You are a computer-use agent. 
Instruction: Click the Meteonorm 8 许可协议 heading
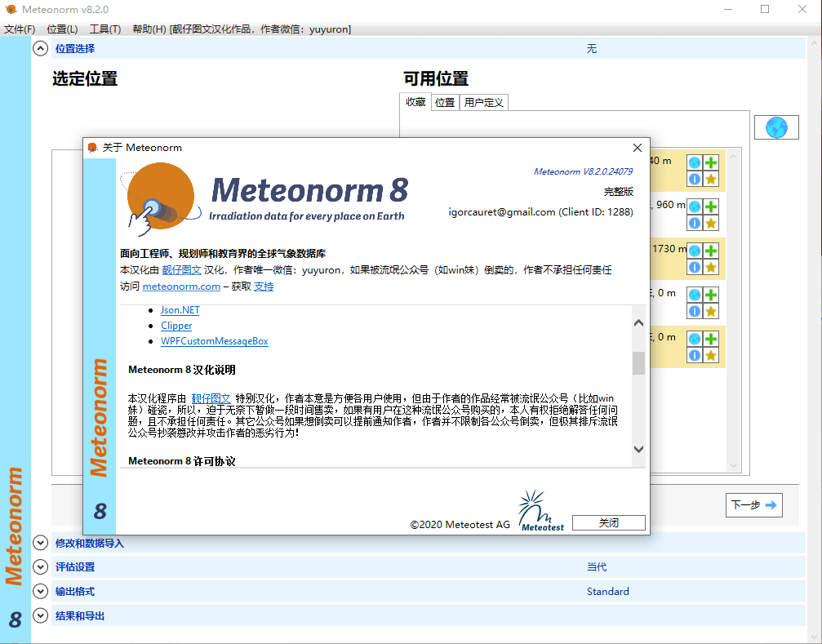(x=182, y=461)
